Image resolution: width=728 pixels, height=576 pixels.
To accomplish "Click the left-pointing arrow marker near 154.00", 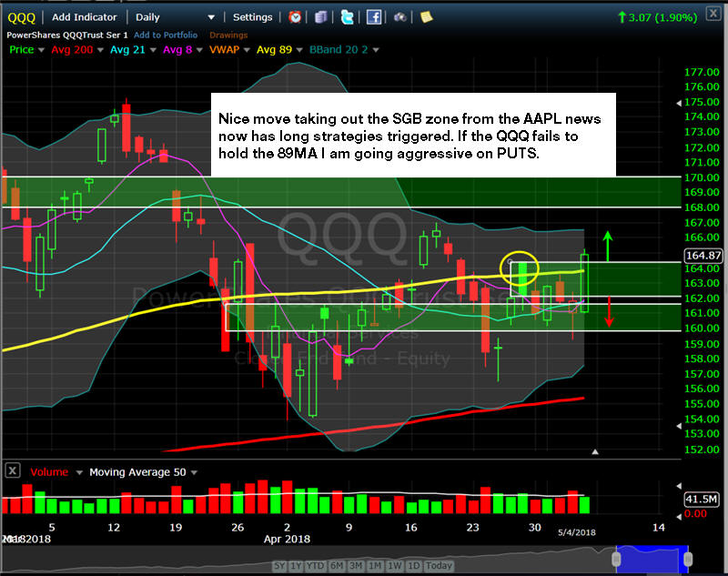I will [x=679, y=426].
